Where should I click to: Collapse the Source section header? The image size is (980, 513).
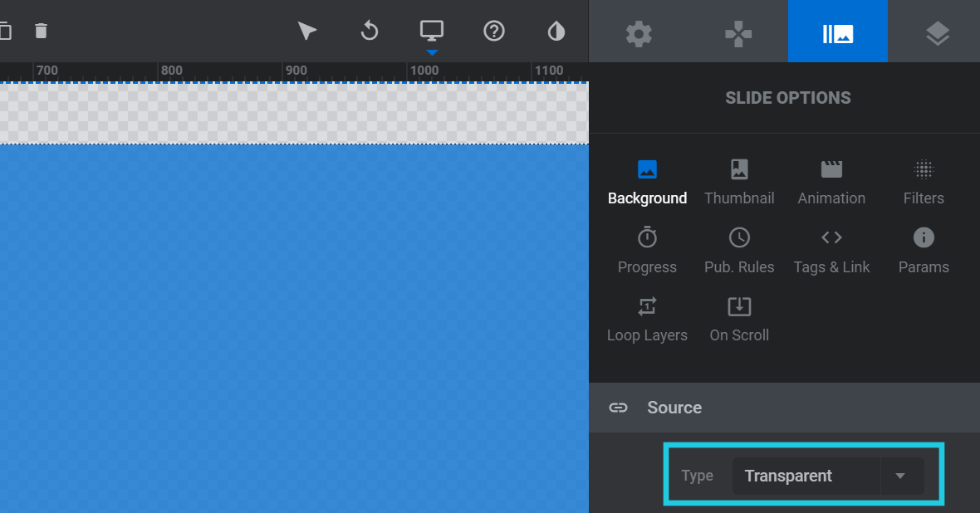(x=784, y=408)
